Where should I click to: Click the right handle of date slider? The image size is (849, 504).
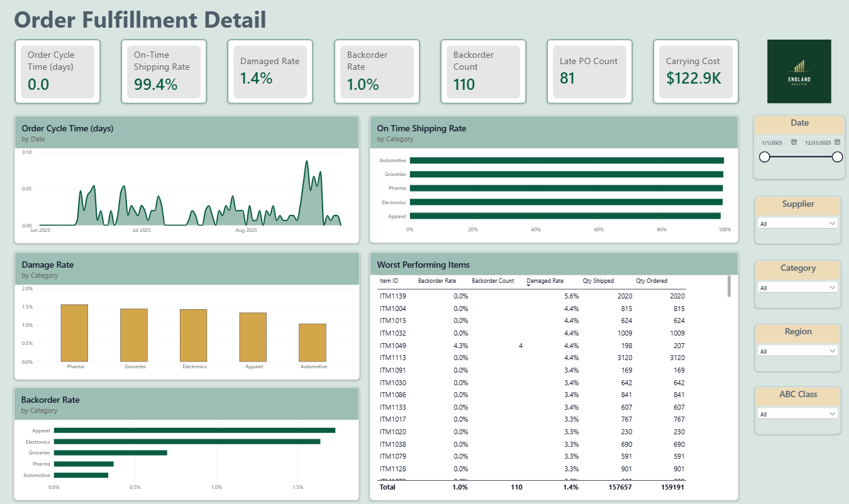click(x=838, y=157)
